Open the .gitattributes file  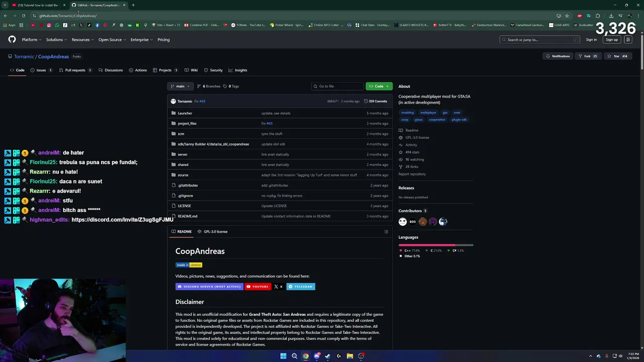coord(187,186)
